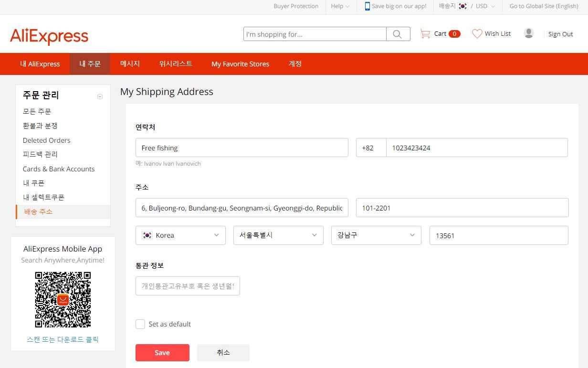The height and width of the screenshot is (368, 588).
Task: Click Save big on our app link
Action: coord(399,6)
